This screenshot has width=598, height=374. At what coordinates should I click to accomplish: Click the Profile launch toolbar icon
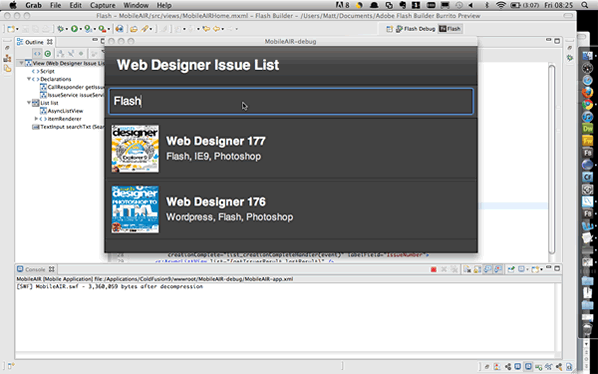point(88,29)
